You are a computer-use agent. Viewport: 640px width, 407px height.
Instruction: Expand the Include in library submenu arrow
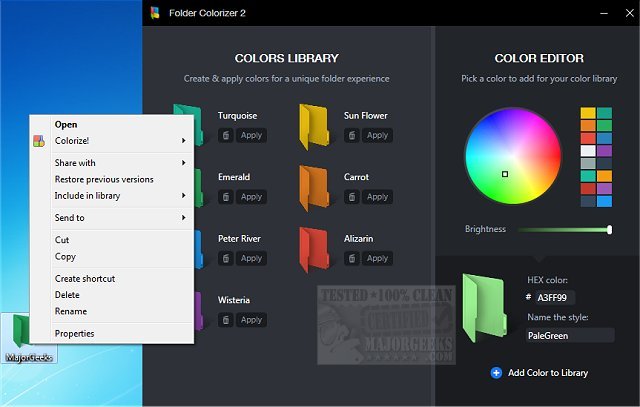click(x=184, y=196)
